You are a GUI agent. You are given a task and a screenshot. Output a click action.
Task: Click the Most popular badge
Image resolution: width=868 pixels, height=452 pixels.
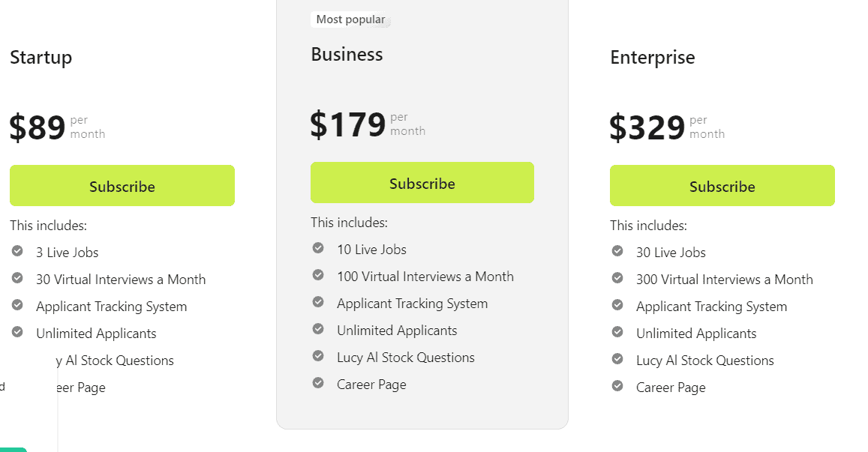(x=350, y=19)
